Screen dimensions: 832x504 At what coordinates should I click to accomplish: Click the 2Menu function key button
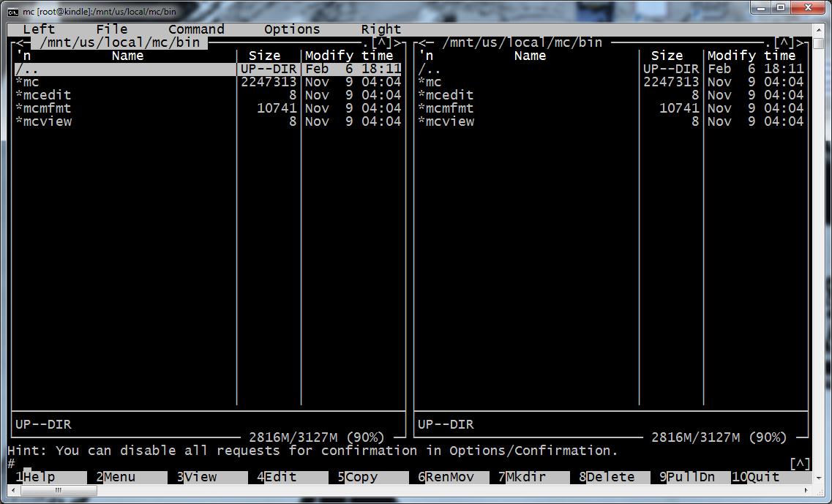[x=132, y=477]
